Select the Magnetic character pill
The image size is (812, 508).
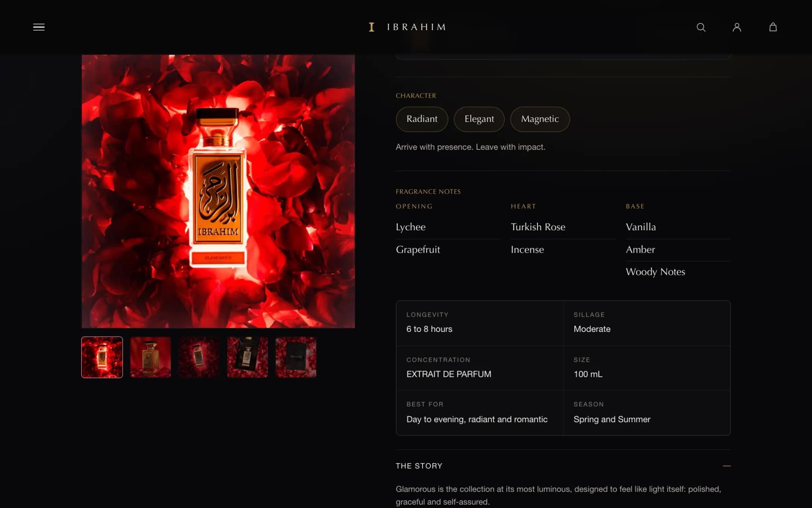(x=540, y=119)
